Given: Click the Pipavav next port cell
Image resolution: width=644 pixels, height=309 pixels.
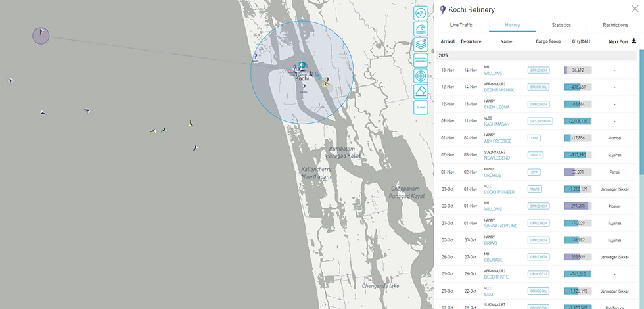Looking at the screenshot, I should point(614,206).
